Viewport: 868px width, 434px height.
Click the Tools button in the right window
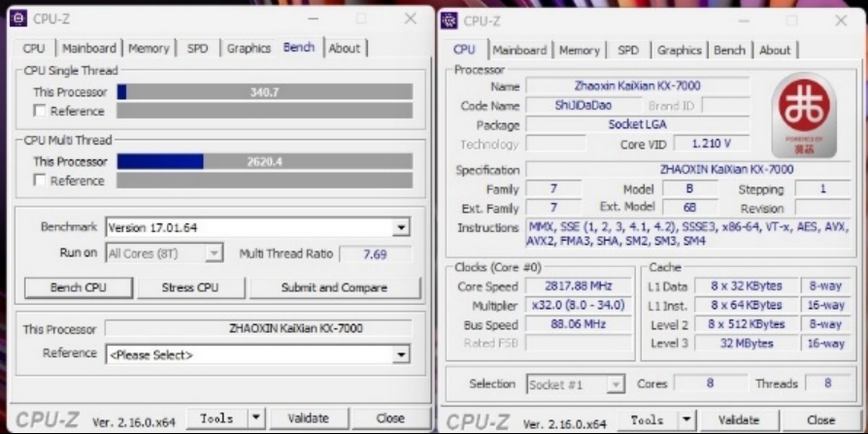[x=648, y=420]
